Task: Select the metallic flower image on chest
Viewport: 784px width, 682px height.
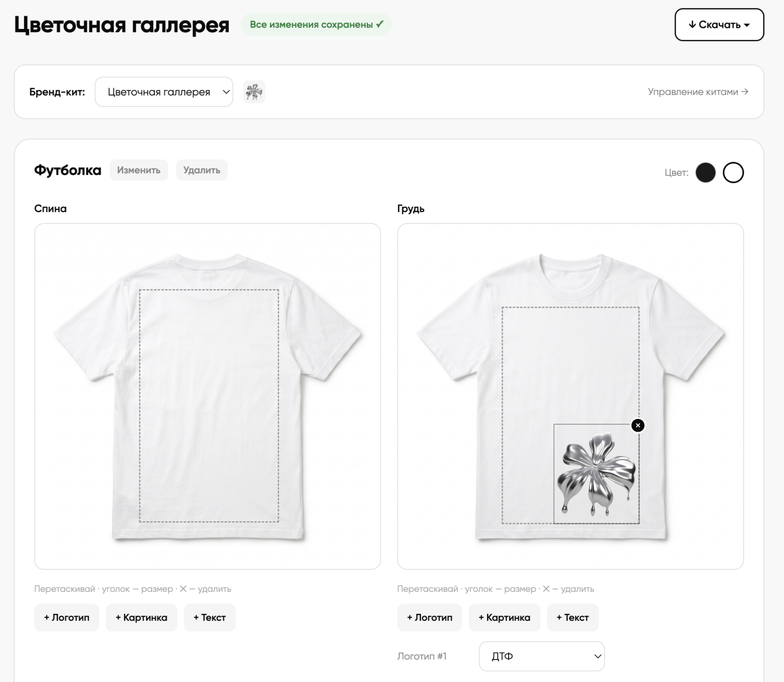Action: pos(596,474)
